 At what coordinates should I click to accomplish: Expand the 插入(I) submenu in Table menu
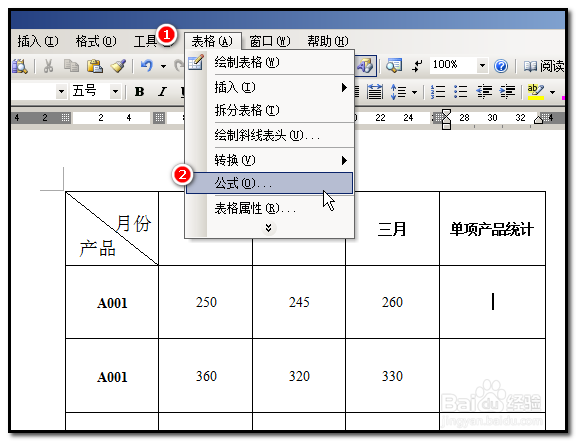(x=270, y=87)
